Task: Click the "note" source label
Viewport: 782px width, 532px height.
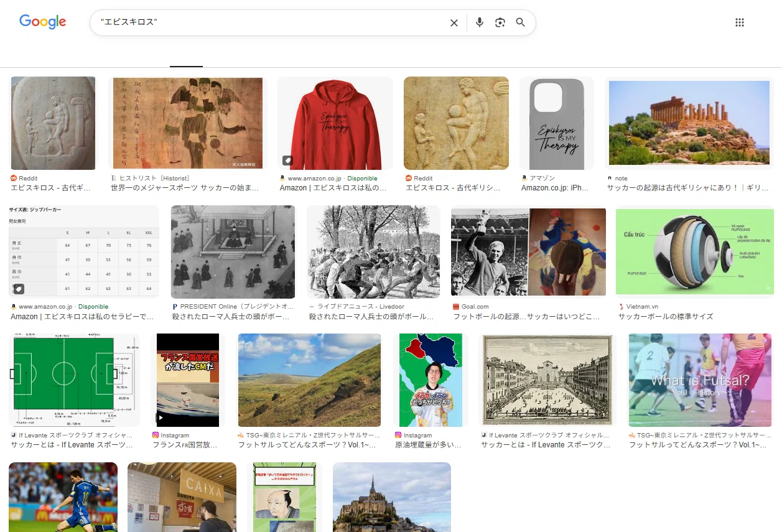Action: click(621, 179)
